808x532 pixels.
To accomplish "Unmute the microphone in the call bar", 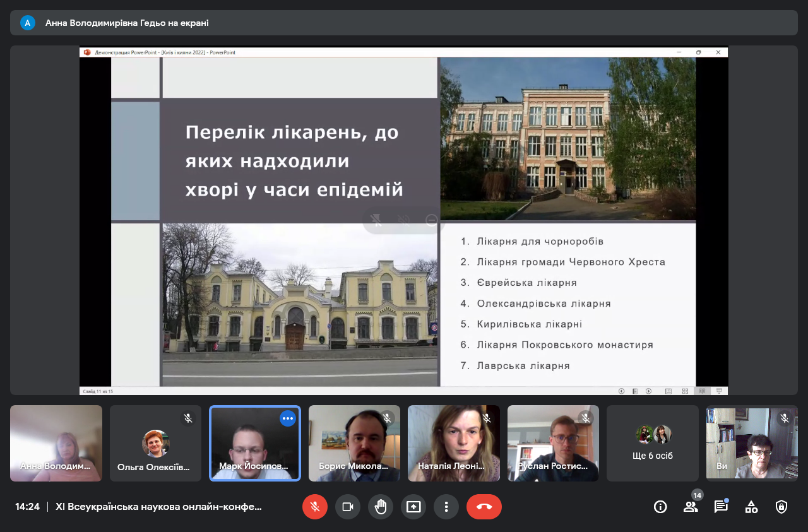I will (315, 507).
